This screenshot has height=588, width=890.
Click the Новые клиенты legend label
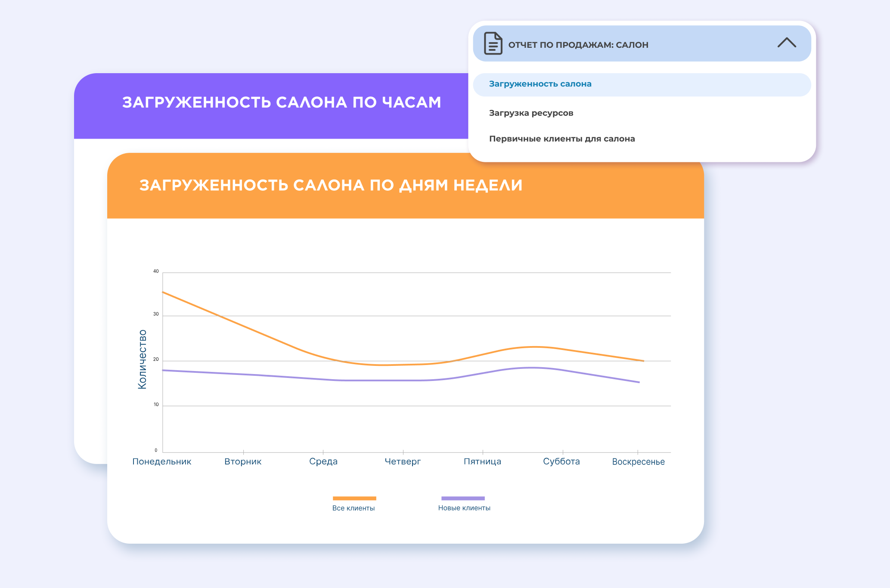pyautogui.click(x=464, y=508)
